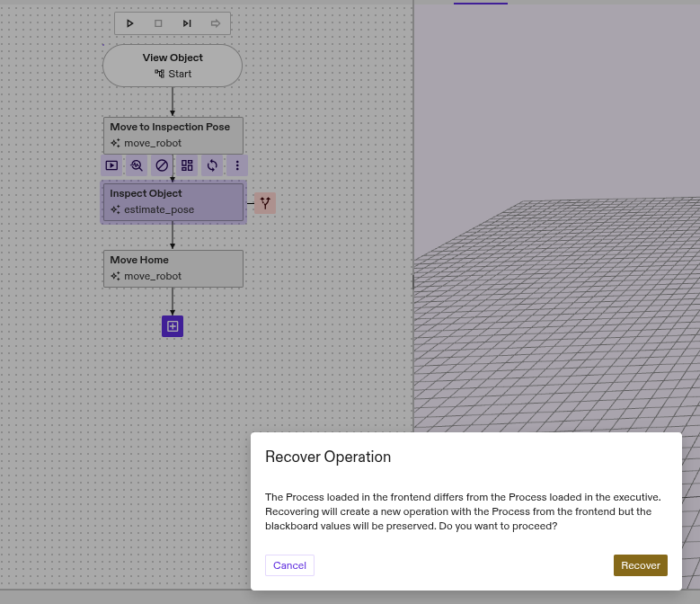Click the Recover button
The height and width of the screenshot is (604, 700).
coord(640,565)
